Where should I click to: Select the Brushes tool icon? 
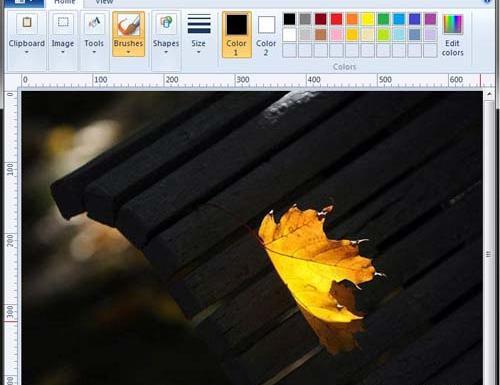pyautogui.click(x=128, y=25)
